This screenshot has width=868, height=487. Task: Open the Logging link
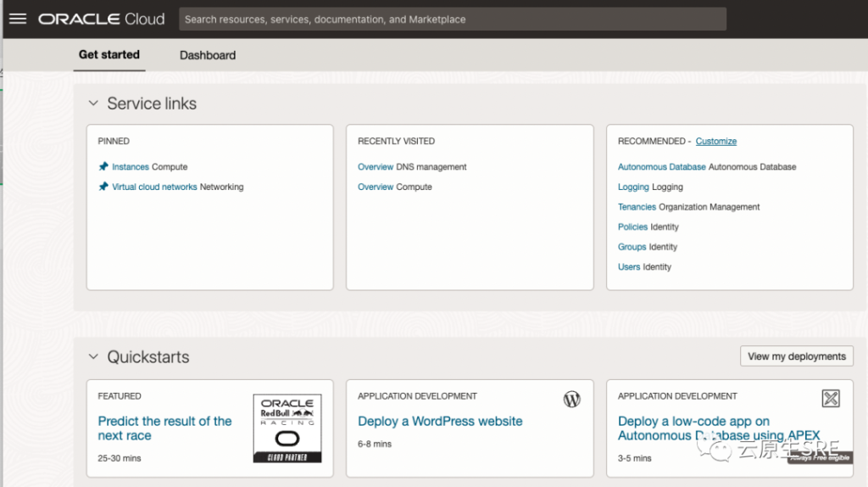(x=633, y=187)
